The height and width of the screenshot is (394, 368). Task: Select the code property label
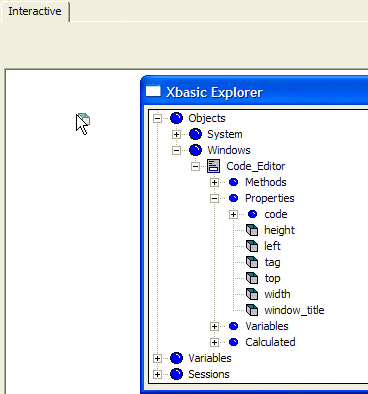(276, 214)
